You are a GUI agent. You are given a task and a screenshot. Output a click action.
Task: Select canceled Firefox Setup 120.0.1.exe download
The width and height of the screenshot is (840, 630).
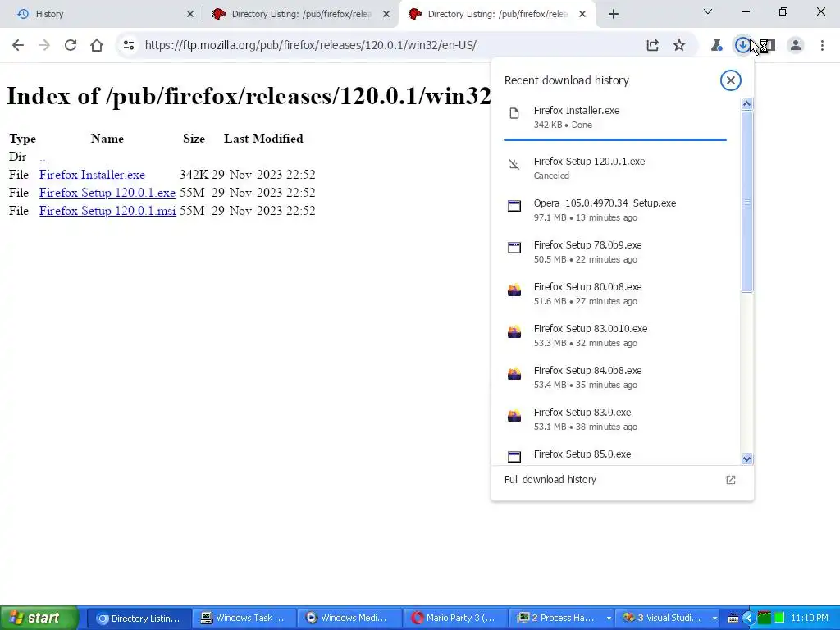point(615,167)
